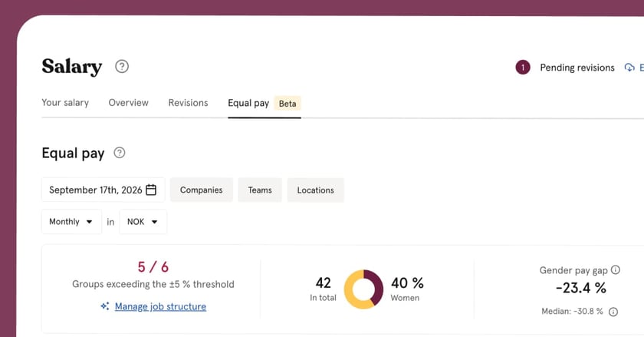Viewport: 644px width, 337px height.
Task: Go to the Revisions tab
Action: (188, 103)
